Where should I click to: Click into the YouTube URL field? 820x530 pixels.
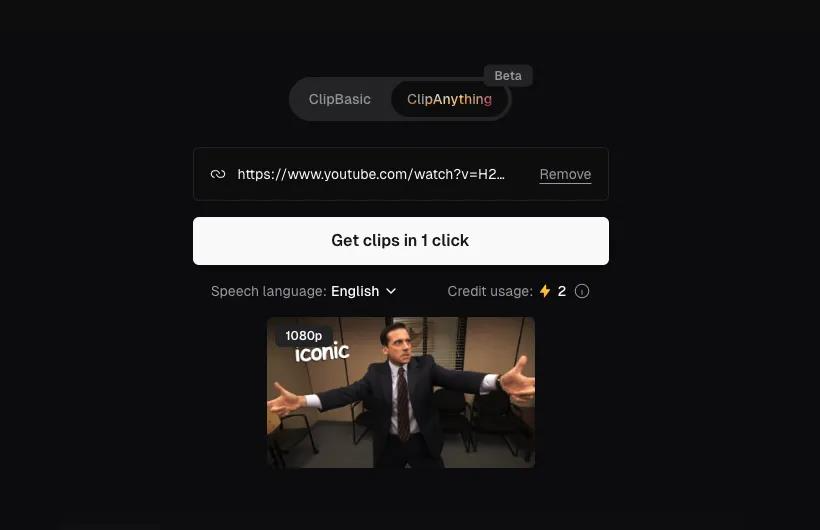(x=371, y=174)
